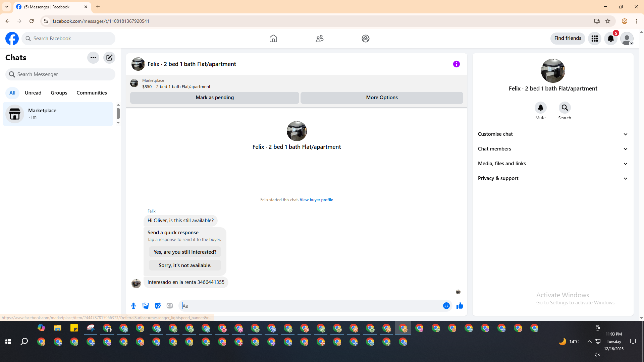Open Chrome three-dot menu
The width and height of the screenshot is (644, 362).
coord(637,21)
